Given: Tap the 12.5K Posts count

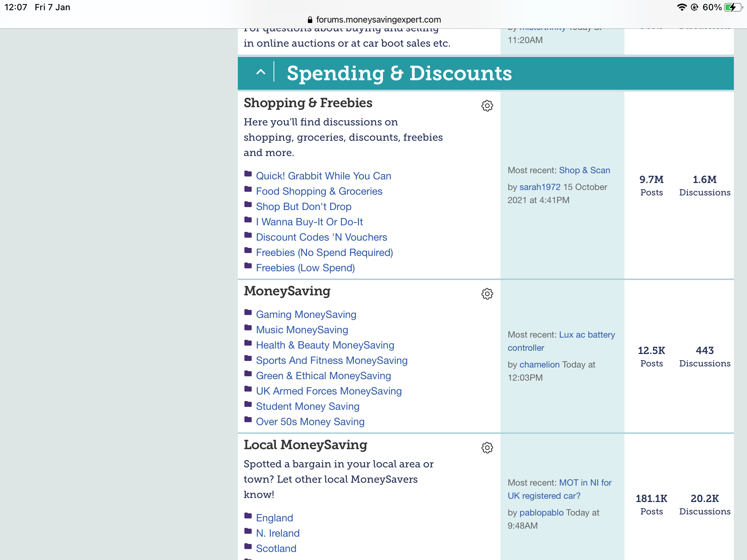Looking at the screenshot, I should click(651, 357).
